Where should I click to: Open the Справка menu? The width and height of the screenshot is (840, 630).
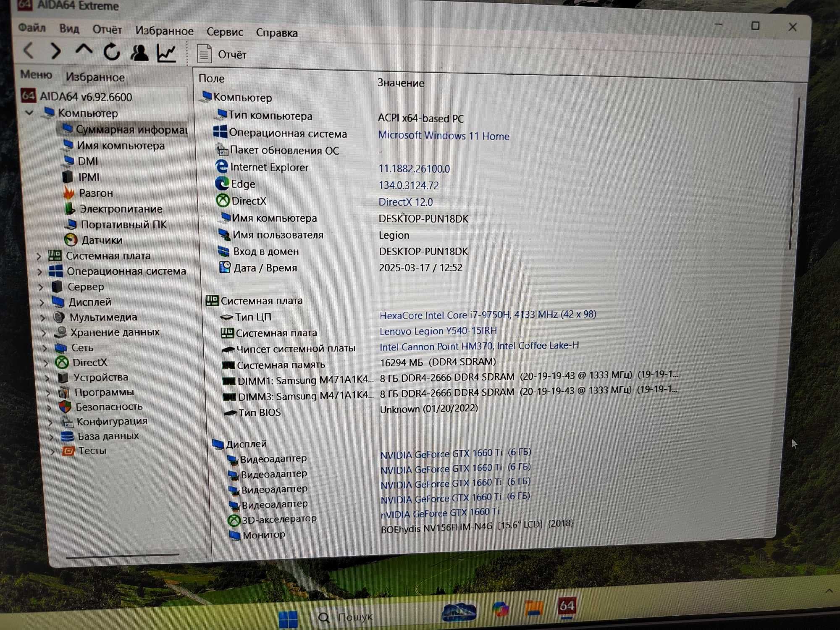coord(277,33)
